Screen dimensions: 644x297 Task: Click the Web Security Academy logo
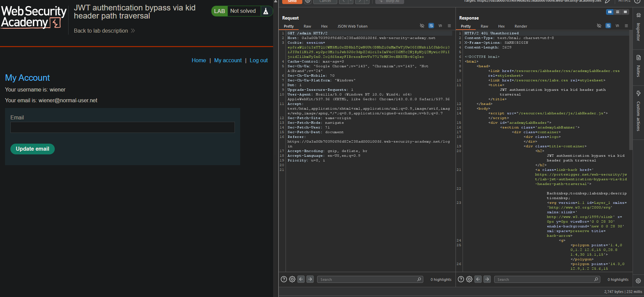[x=34, y=17]
